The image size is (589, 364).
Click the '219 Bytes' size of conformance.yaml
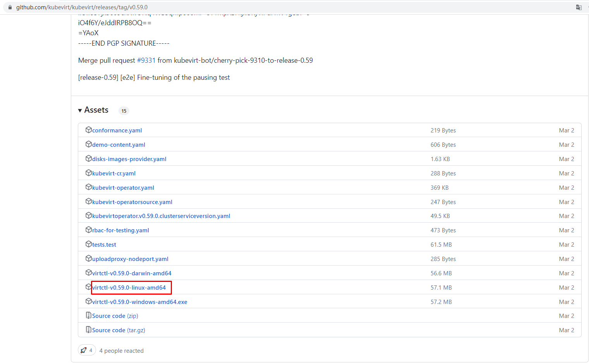click(443, 130)
